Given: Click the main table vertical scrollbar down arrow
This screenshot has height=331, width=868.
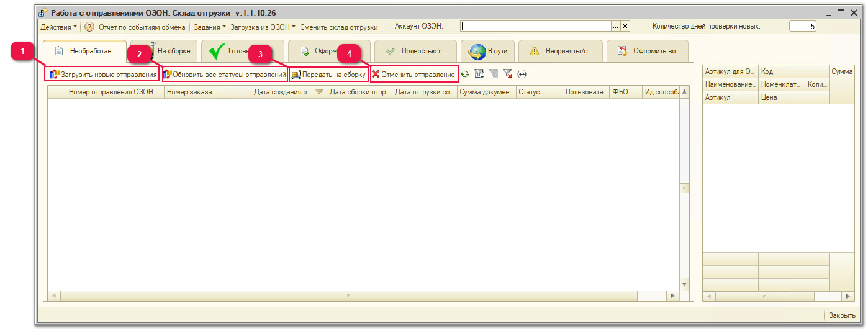Looking at the screenshot, I should click(685, 284).
